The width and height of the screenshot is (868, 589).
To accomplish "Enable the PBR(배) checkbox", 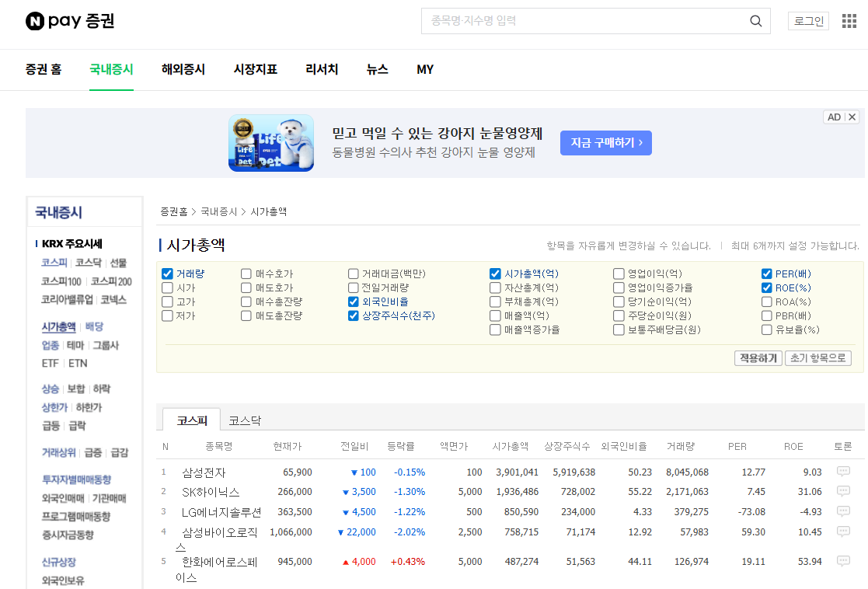I will coord(767,315).
